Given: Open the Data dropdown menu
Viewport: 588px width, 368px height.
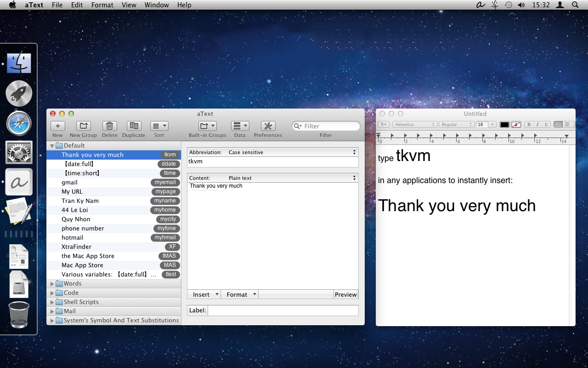Looking at the screenshot, I should (240, 126).
